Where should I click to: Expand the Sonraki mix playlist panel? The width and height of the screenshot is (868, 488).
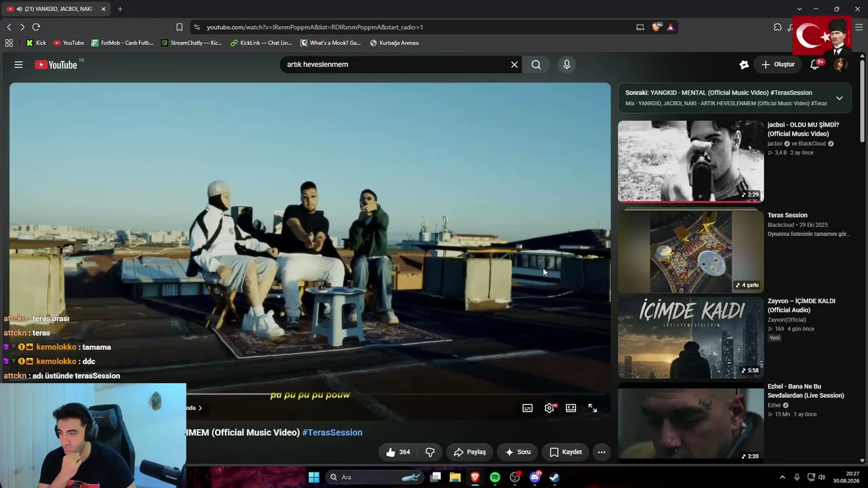pyautogui.click(x=839, y=98)
